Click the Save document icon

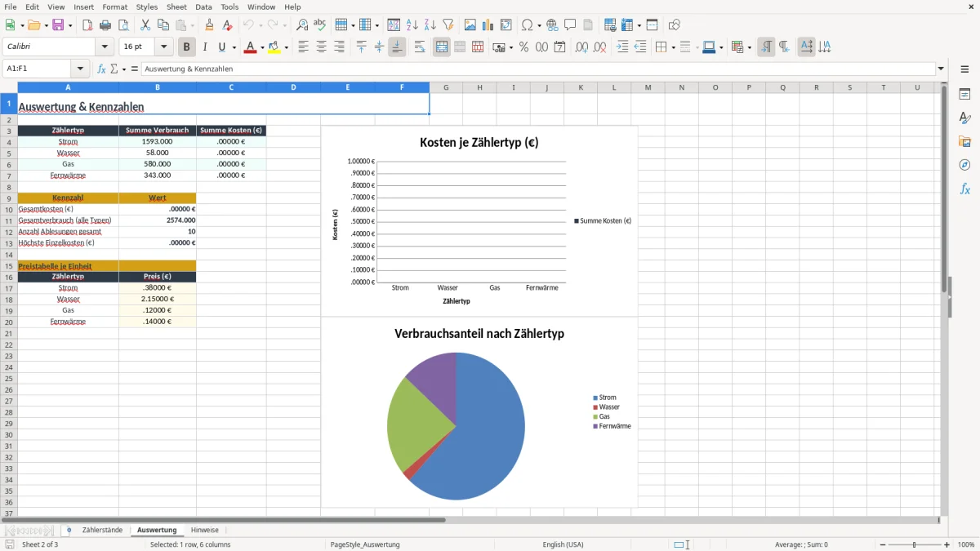point(58,25)
